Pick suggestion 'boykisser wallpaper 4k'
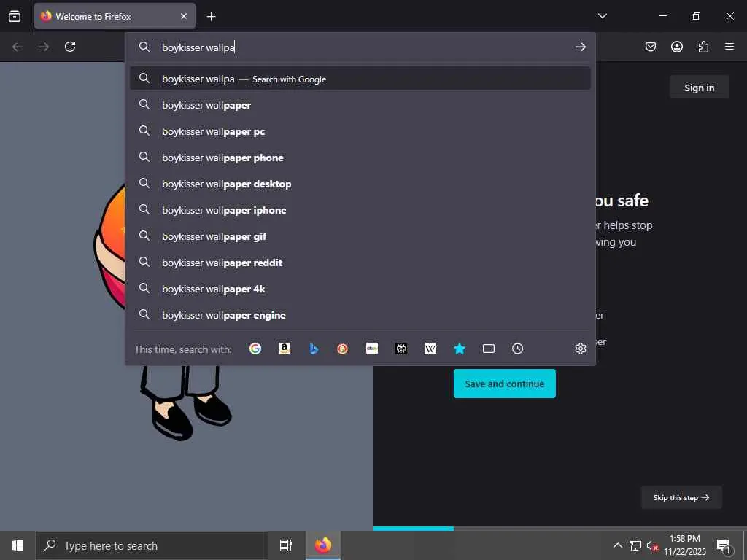This screenshot has height=560, width=747. pos(360,289)
